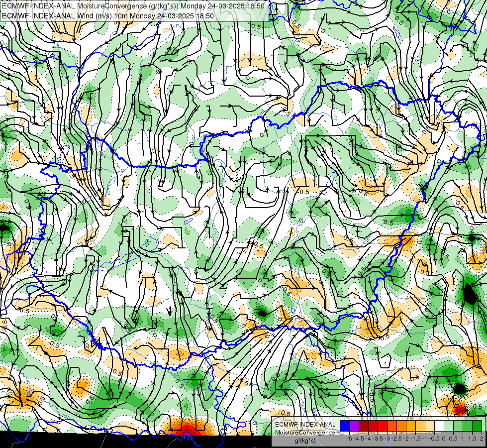487x448 pixels.
Task: Pick the white legend swatch left of 0
Action: [439, 426]
